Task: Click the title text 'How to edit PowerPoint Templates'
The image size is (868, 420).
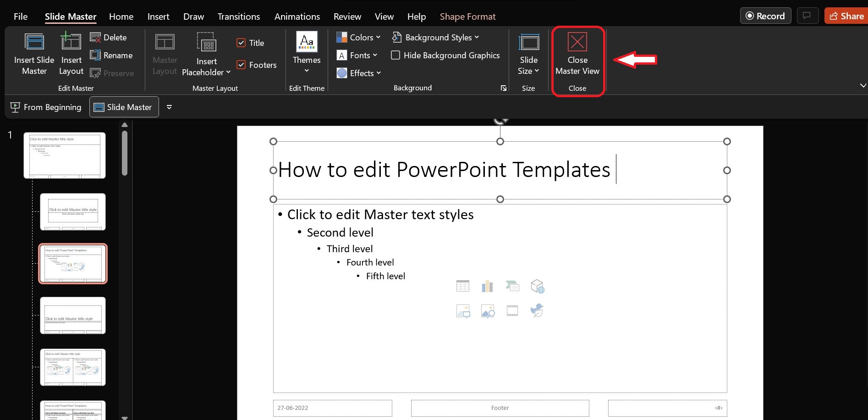Action: click(x=444, y=170)
